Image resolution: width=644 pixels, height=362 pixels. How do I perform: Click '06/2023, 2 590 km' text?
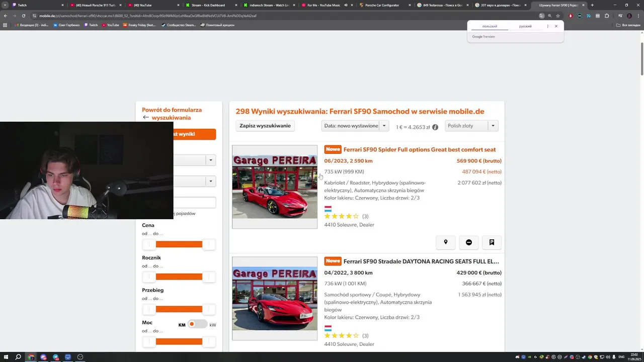[x=348, y=161]
